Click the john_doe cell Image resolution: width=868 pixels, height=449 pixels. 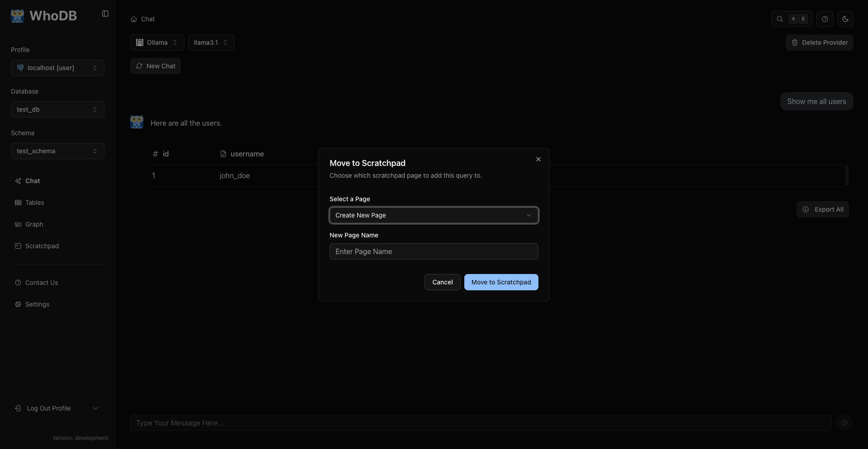tap(235, 175)
